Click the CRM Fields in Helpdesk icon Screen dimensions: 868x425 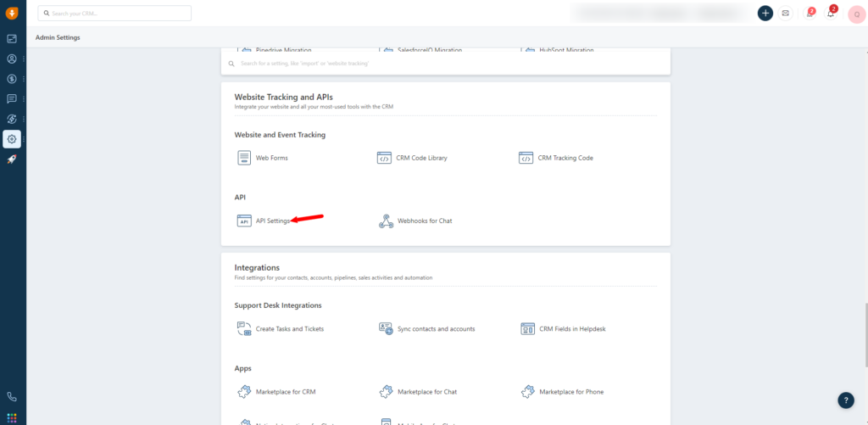pos(527,328)
